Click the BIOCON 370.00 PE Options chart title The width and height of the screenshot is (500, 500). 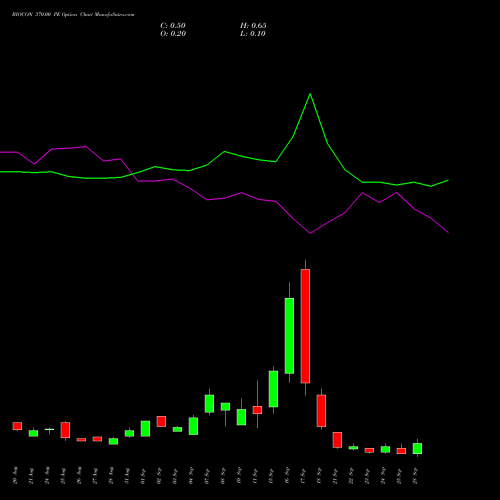click(x=73, y=15)
